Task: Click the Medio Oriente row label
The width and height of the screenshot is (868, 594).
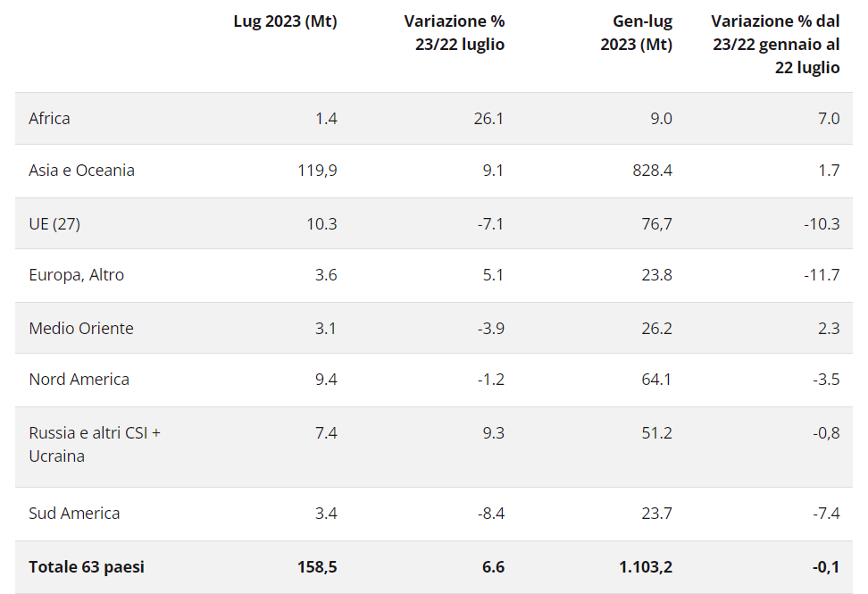Action: tap(80, 328)
